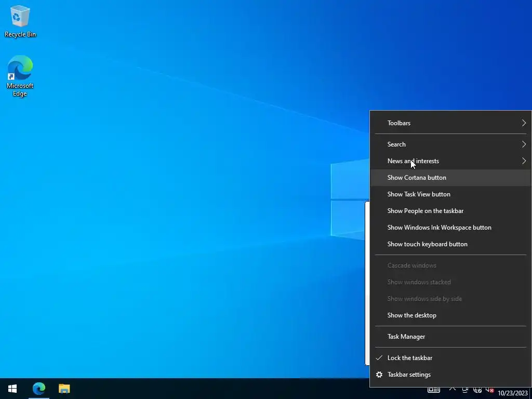Open the network status tray icon
The height and width of the screenshot is (399, 532).
click(477, 390)
